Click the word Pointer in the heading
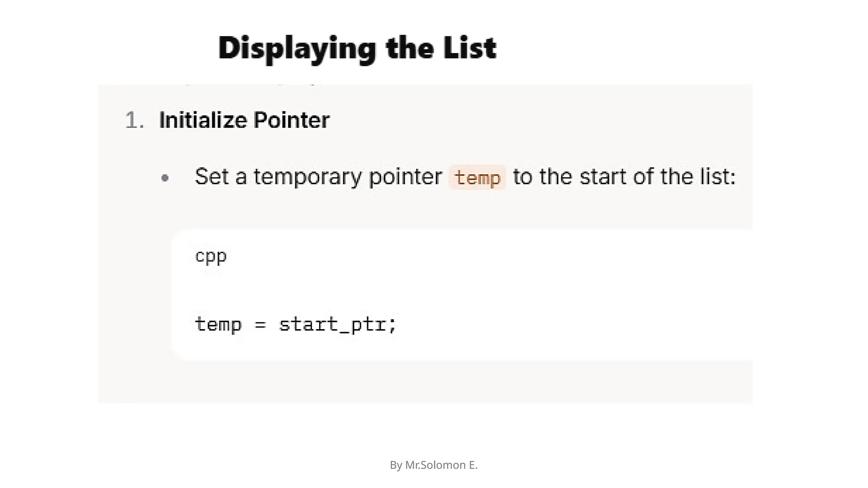 coord(292,120)
